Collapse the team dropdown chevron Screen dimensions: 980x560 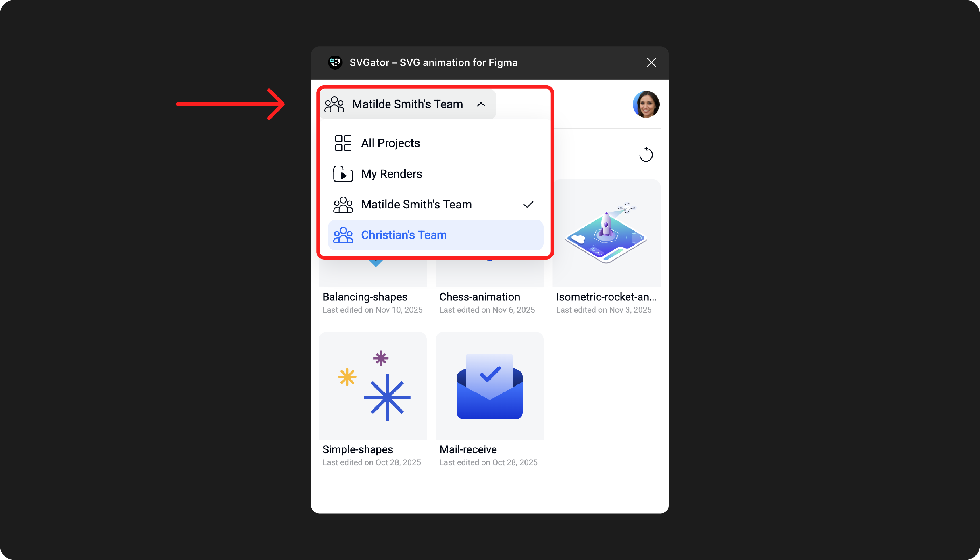(x=481, y=104)
